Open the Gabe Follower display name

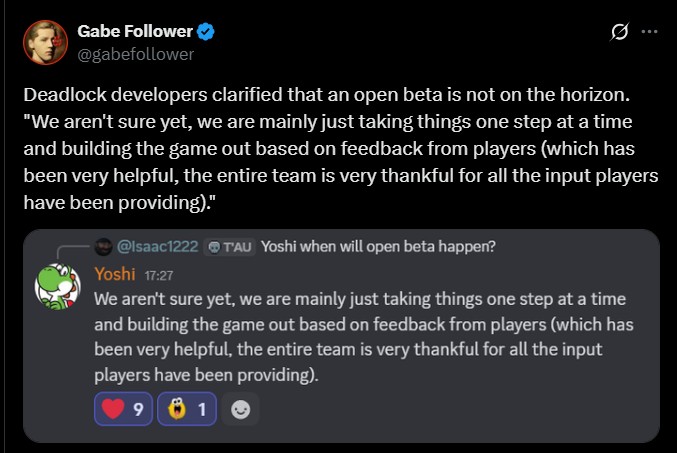(135, 31)
